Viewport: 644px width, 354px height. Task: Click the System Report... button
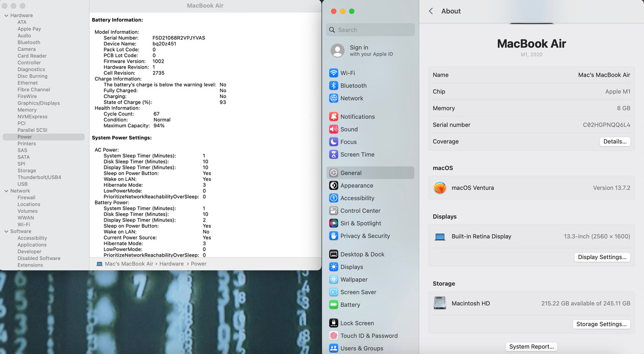pyautogui.click(x=531, y=347)
